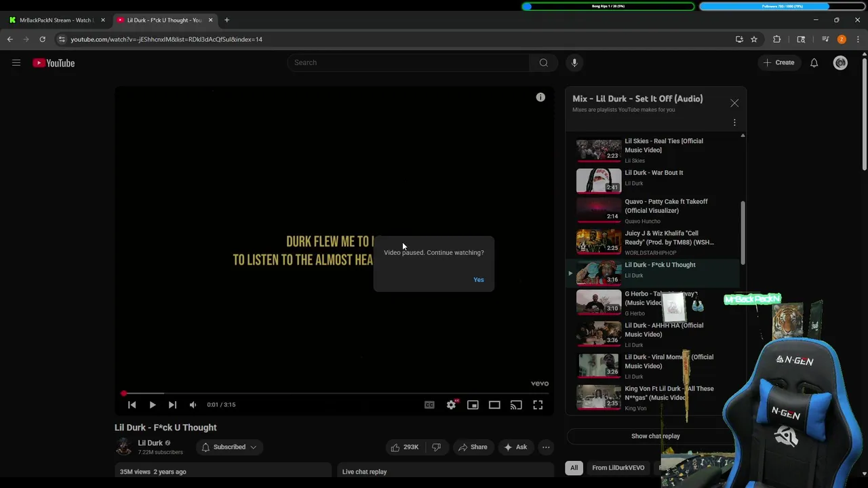This screenshot has height=488, width=868.
Task: Open the YouTube guide hamburger menu
Action: 16,63
